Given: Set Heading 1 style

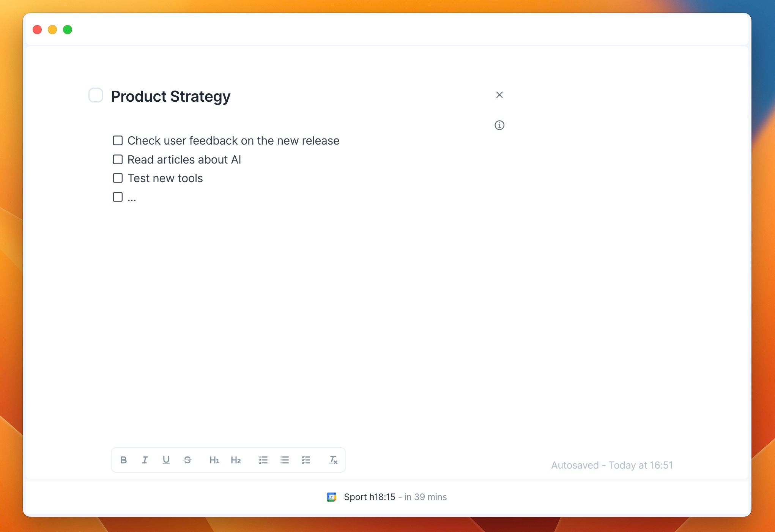Looking at the screenshot, I should click(x=214, y=460).
